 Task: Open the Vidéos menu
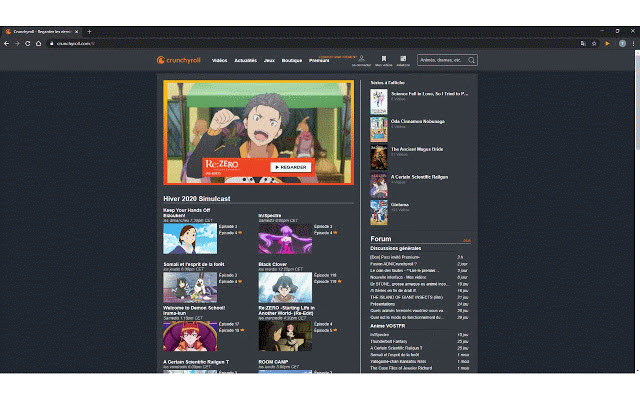pos(219,60)
